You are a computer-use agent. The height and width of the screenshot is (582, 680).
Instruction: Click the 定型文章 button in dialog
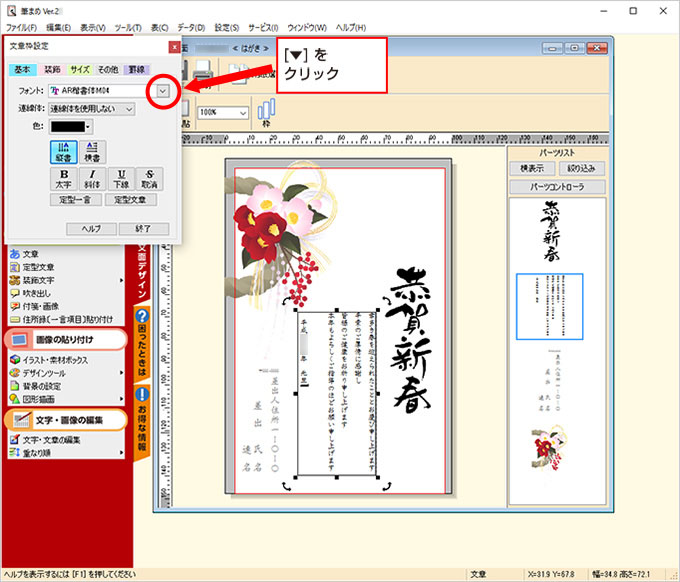(131, 200)
